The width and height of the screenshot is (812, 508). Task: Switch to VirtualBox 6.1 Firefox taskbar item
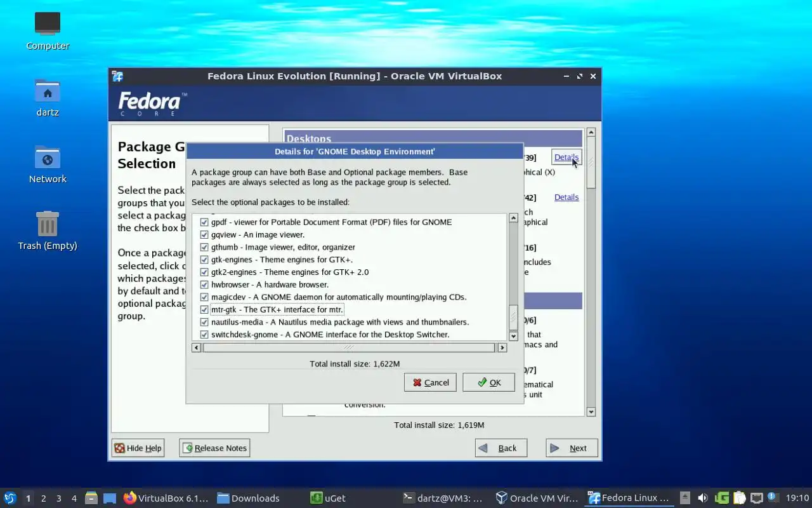166,498
